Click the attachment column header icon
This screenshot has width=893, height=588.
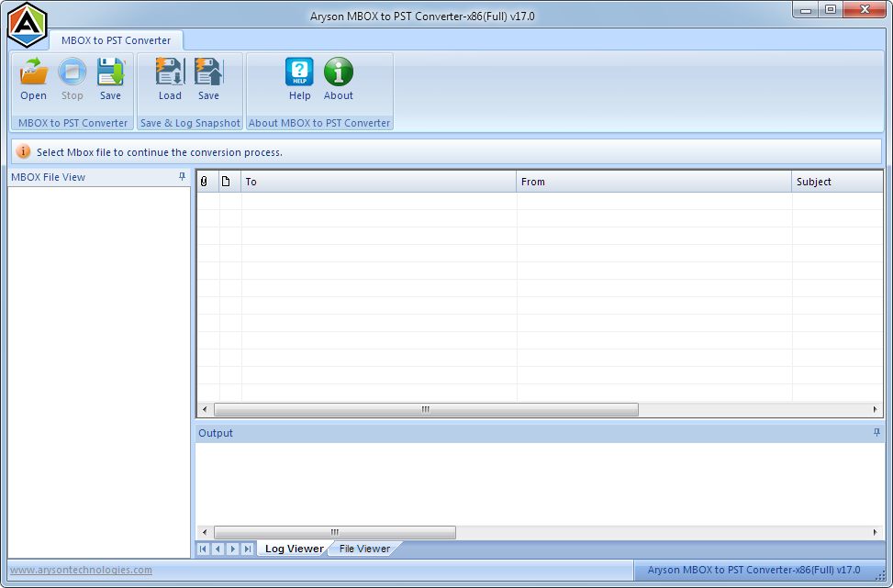(204, 182)
